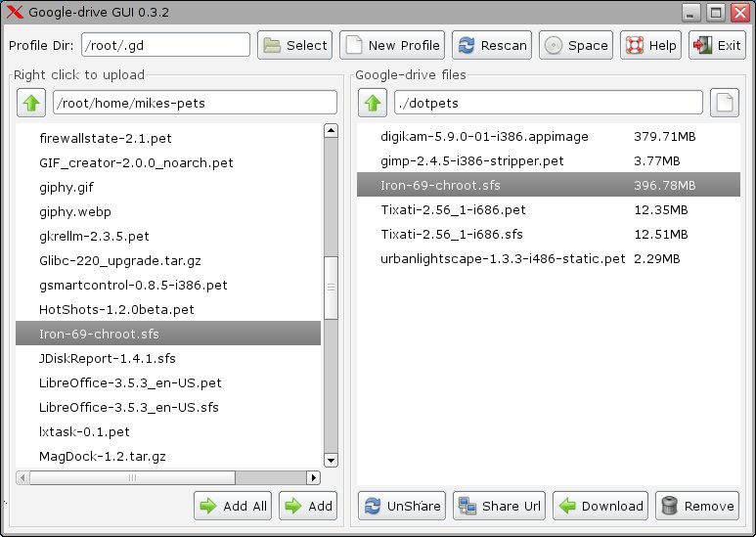Image resolution: width=756 pixels, height=537 pixels.
Task: Get the Share Url
Action: point(499,506)
